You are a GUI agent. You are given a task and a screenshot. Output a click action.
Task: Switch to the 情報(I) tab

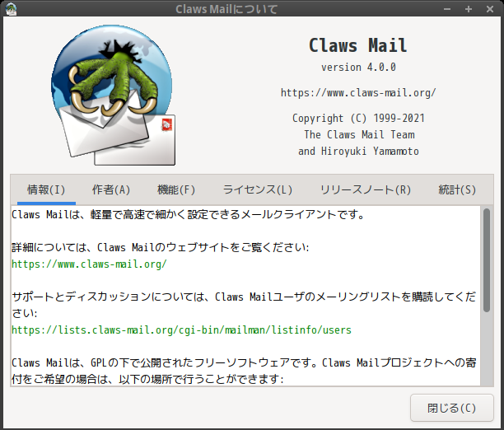point(46,189)
